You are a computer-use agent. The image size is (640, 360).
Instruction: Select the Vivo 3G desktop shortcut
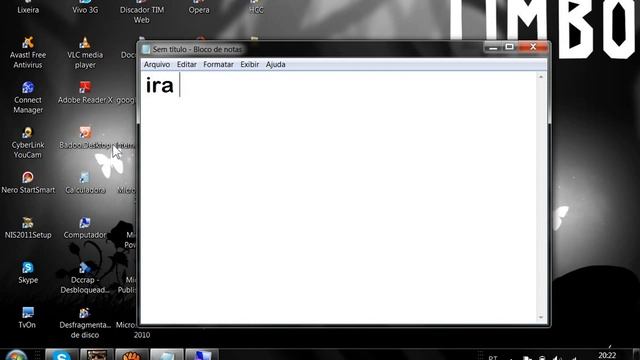tap(85, 7)
